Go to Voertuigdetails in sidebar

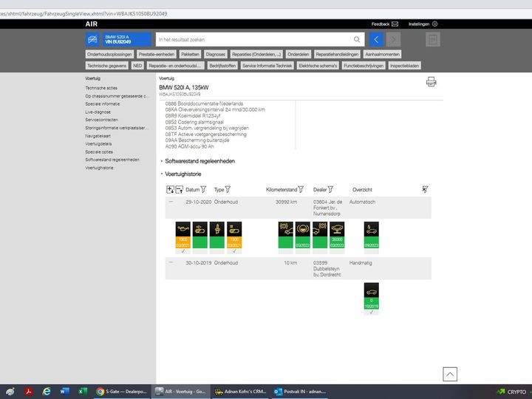[98, 144]
